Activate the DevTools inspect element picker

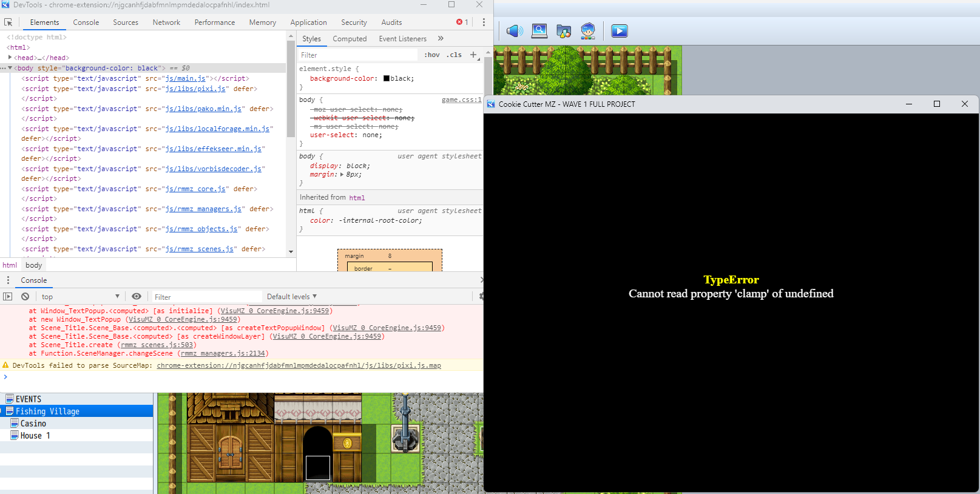click(x=8, y=22)
